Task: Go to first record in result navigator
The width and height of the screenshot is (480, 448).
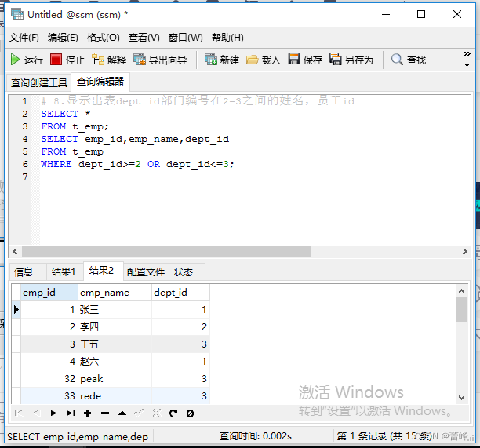Action: [x=19, y=413]
